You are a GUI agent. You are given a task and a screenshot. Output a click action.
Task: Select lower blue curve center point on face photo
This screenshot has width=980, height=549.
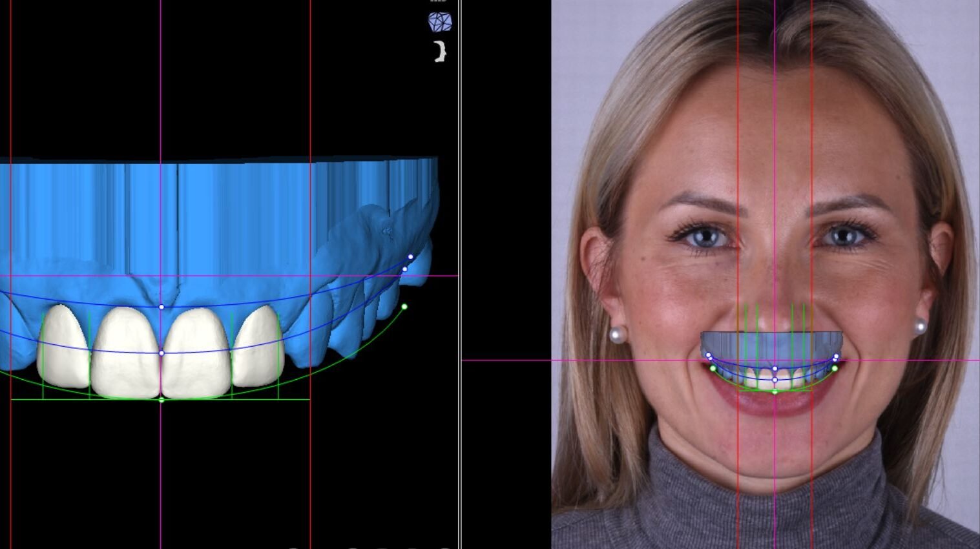(x=775, y=380)
